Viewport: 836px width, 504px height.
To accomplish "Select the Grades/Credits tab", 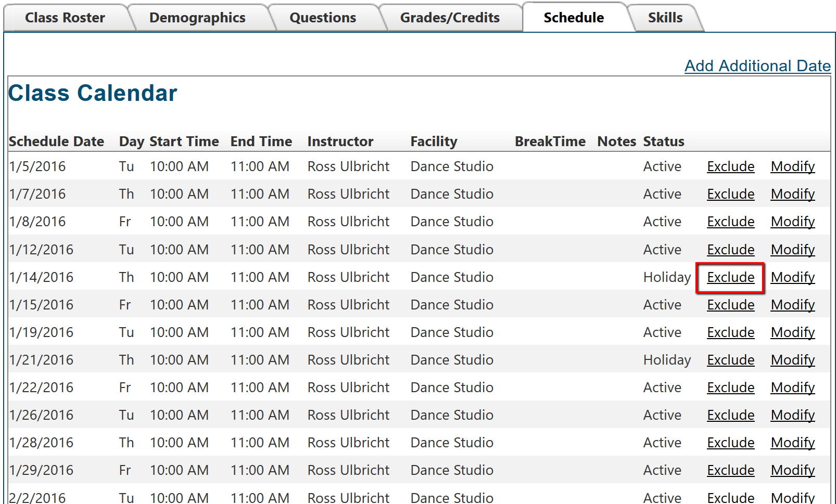I will pos(450,18).
